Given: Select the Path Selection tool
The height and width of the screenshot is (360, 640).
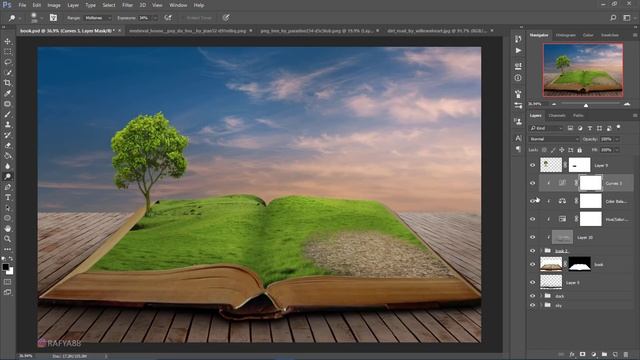Looking at the screenshot, I should (7, 208).
